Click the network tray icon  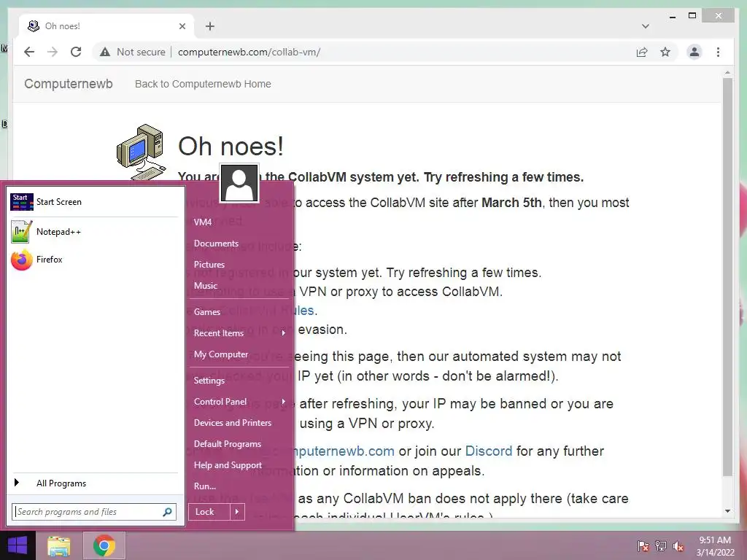[661, 546]
